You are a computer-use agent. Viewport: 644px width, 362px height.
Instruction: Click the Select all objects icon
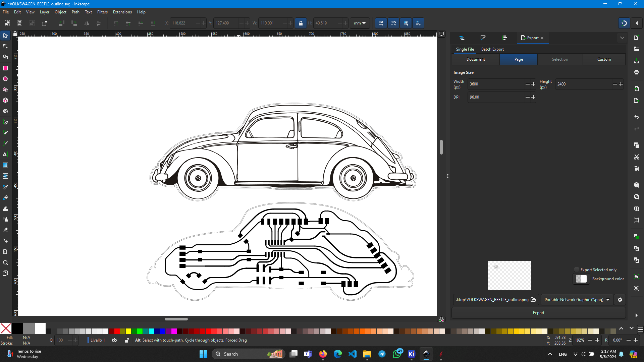(7, 23)
